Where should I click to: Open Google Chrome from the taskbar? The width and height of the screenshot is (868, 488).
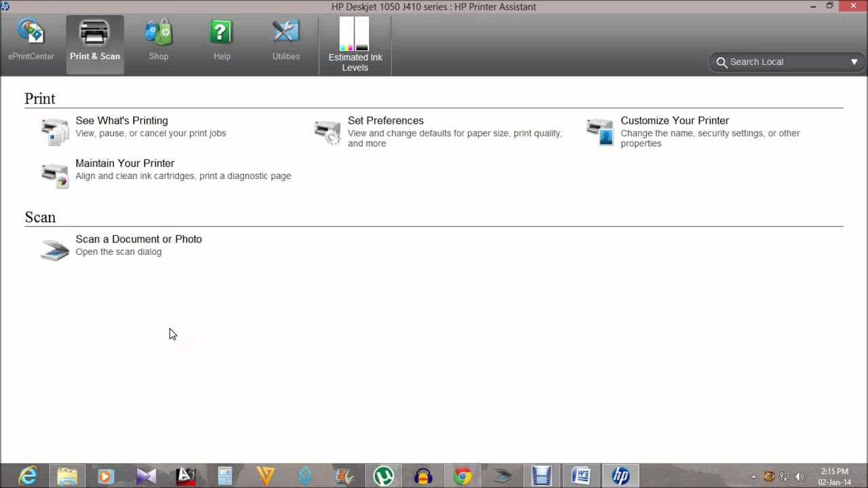pos(462,476)
